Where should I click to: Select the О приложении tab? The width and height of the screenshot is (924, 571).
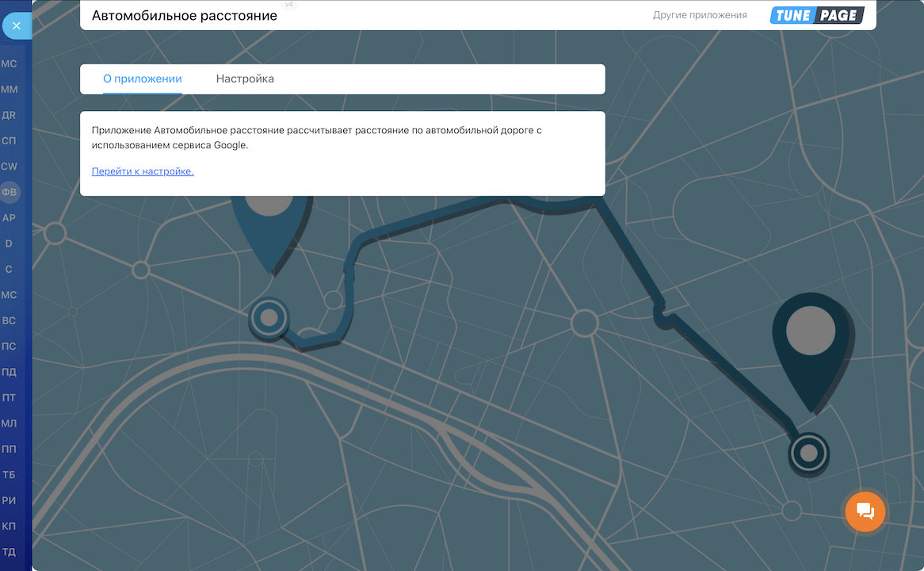click(143, 79)
